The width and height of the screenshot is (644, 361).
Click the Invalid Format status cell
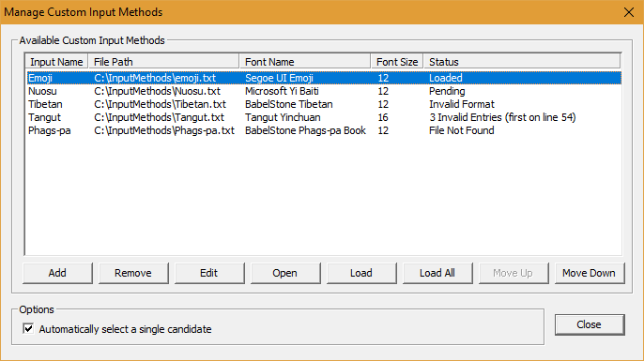tap(462, 104)
